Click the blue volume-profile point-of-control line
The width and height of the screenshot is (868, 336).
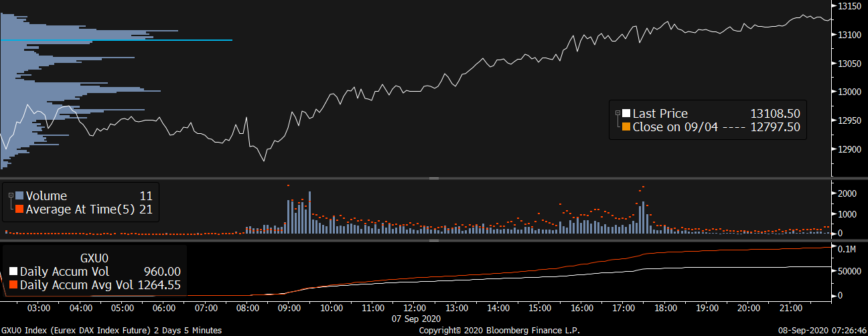117,40
